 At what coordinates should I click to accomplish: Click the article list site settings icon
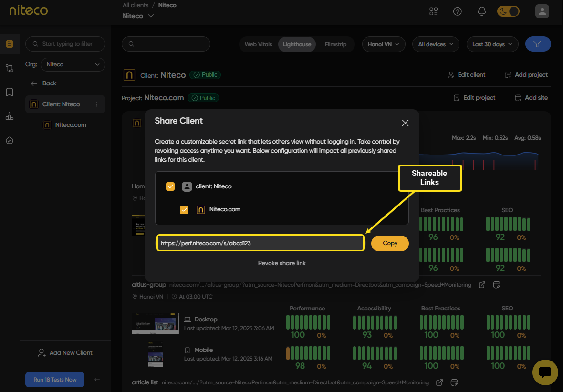[x=454, y=382]
